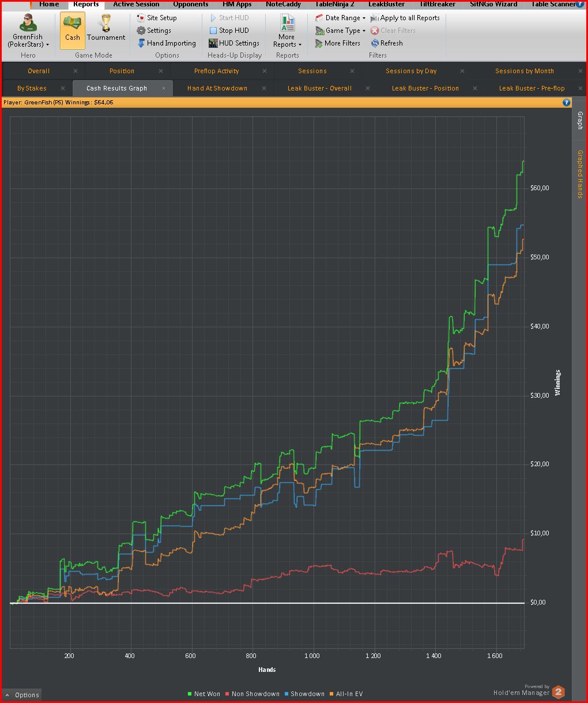Switch to Leak Buster - Overall tab

click(x=319, y=88)
